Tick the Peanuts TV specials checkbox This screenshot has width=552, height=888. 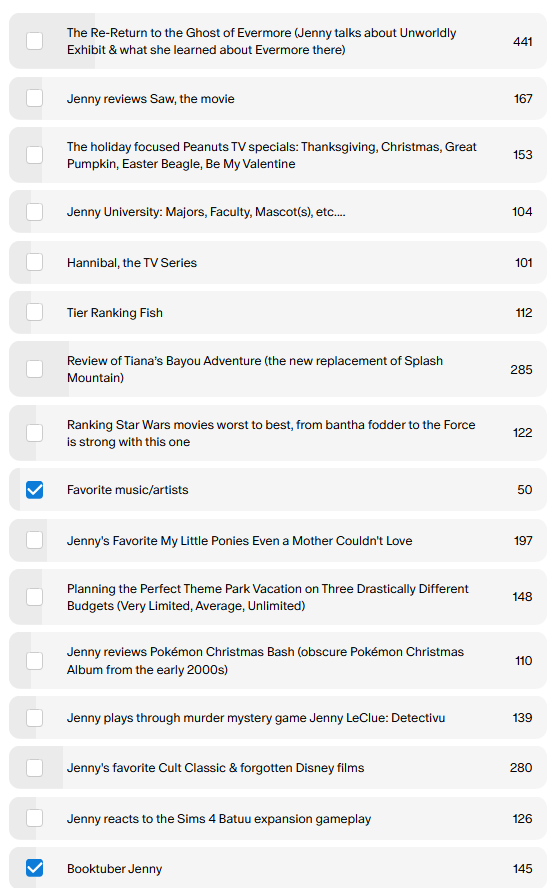[35, 155]
